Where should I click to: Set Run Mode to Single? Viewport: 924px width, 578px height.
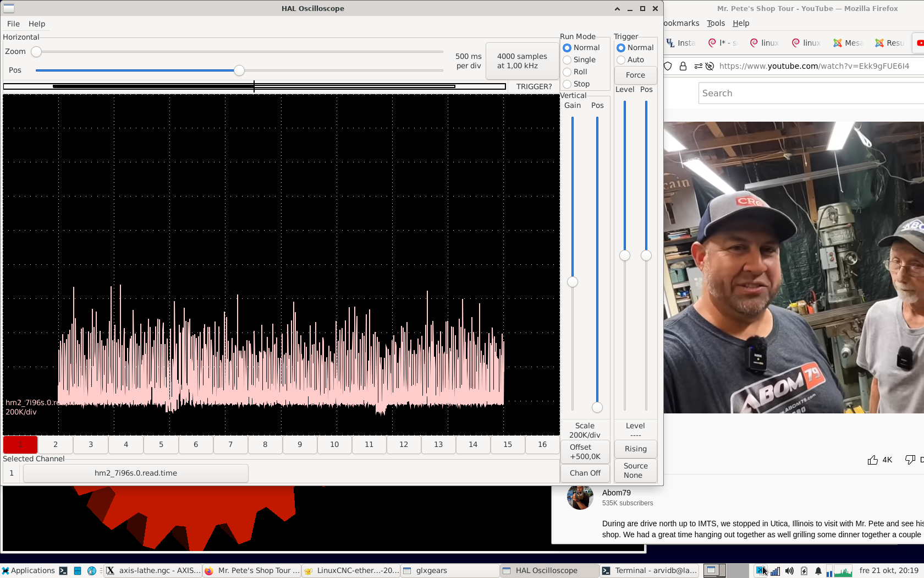579,59
